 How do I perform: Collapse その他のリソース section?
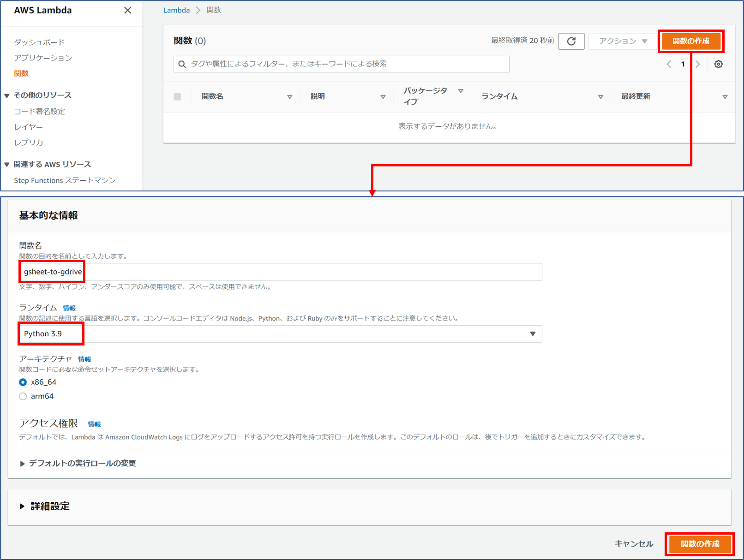(7, 95)
